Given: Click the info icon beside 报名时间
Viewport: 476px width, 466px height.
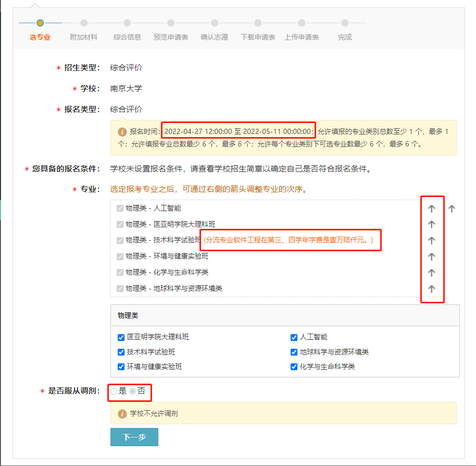Looking at the screenshot, I should 122,131.
